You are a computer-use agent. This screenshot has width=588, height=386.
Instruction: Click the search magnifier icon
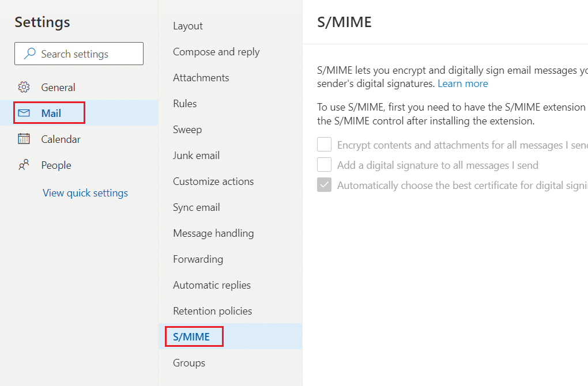click(x=29, y=54)
